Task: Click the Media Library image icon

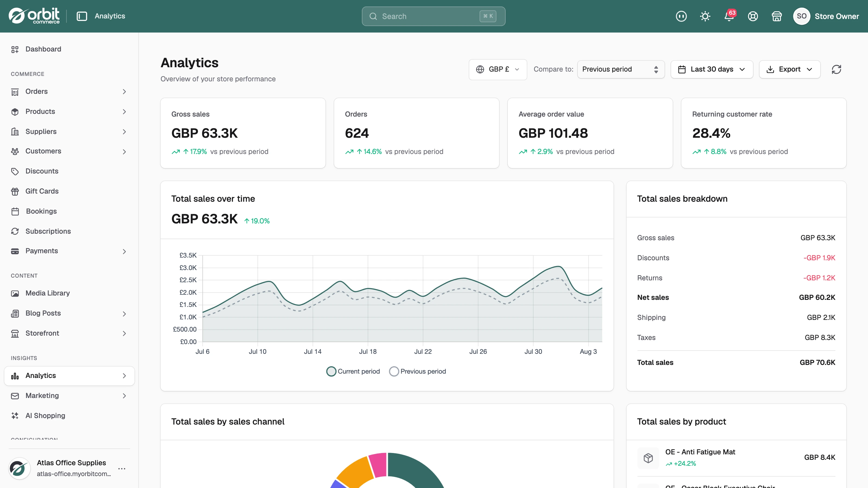Action: tap(15, 293)
